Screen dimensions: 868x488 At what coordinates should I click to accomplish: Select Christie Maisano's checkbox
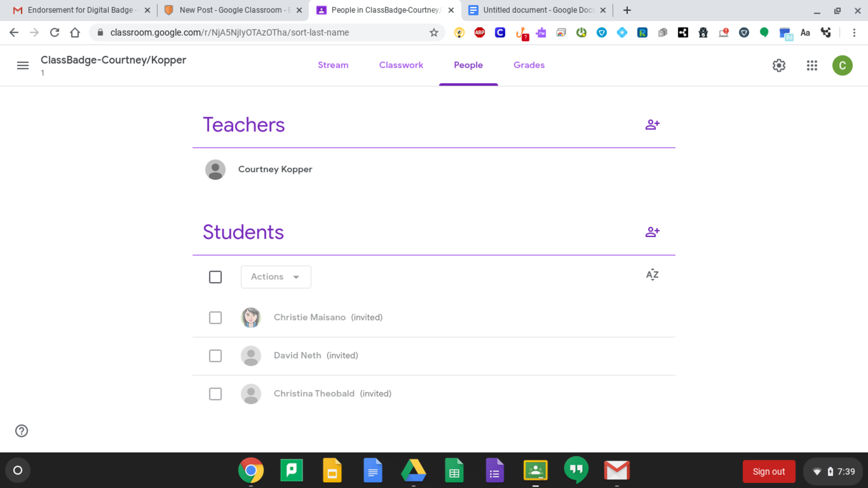coord(215,318)
